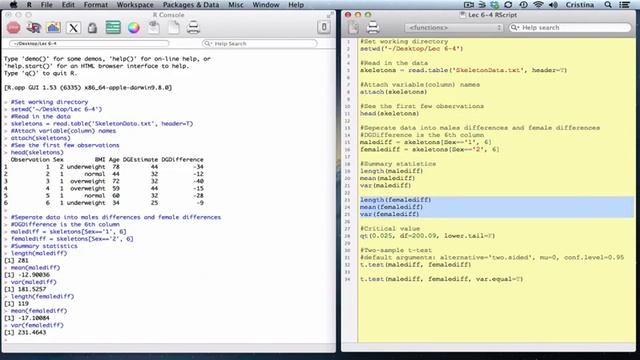This screenshot has width=640, height=360.
Task: Click the X11 icon in R Console toolbar
Action: (73, 28)
